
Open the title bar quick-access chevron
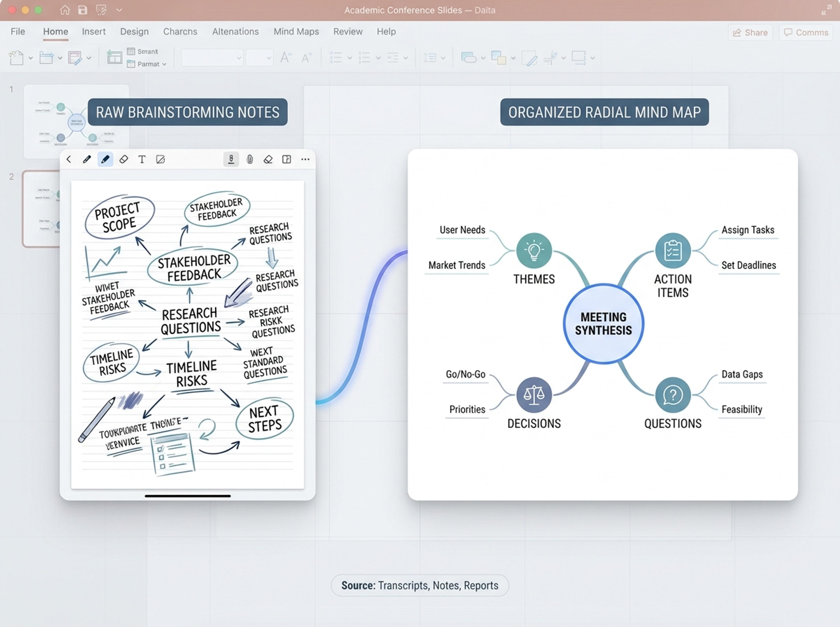click(119, 10)
